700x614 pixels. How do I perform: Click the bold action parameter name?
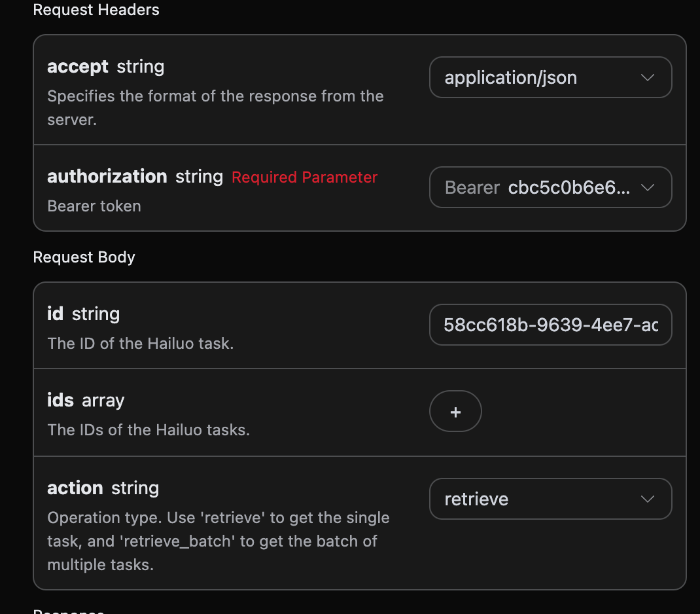tap(75, 488)
